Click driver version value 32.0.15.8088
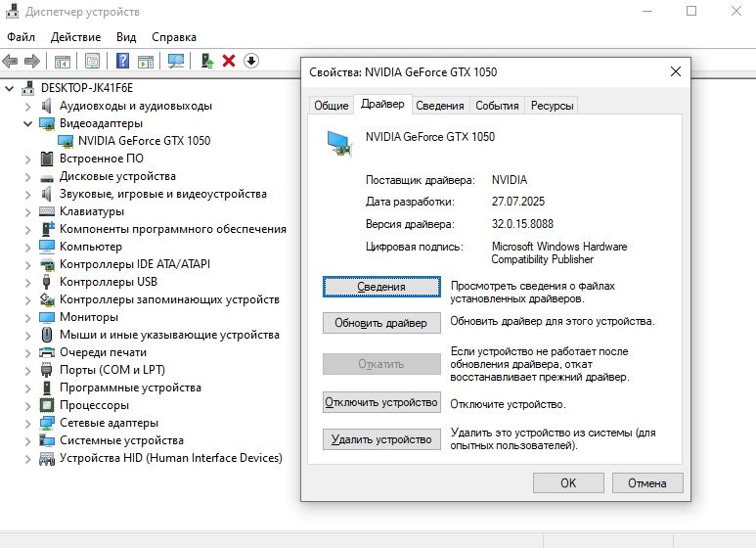The image size is (756, 548). tap(522, 224)
